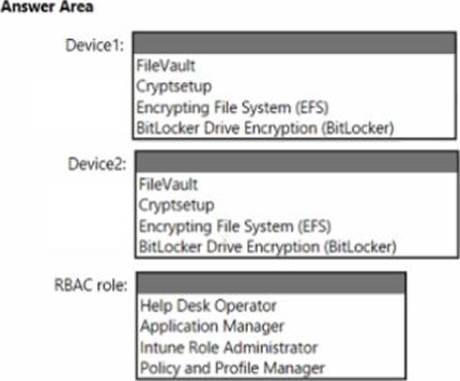460x381 pixels.
Task: Choose Application Manager RBAC role
Action: [x=212, y=326]
